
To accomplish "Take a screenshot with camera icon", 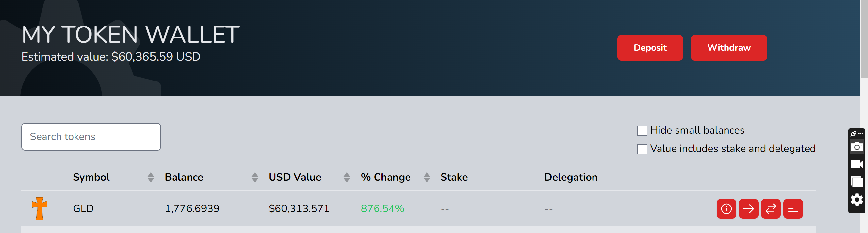I will 857,147.
